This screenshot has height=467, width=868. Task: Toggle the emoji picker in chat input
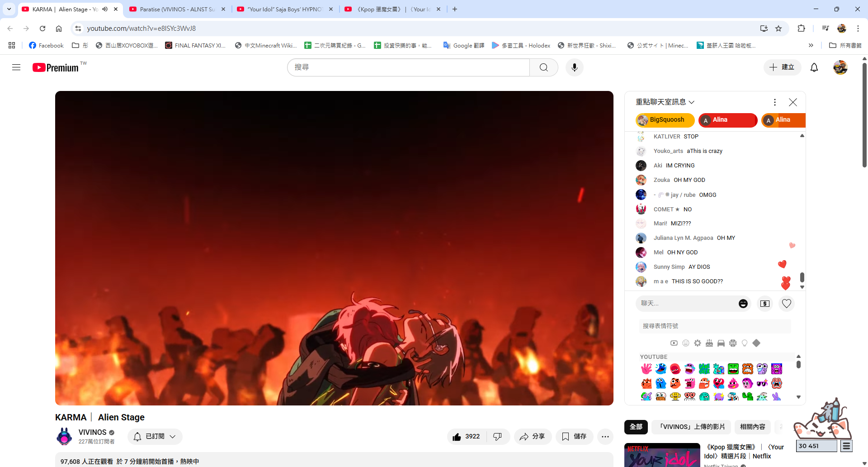pos(743,304)
